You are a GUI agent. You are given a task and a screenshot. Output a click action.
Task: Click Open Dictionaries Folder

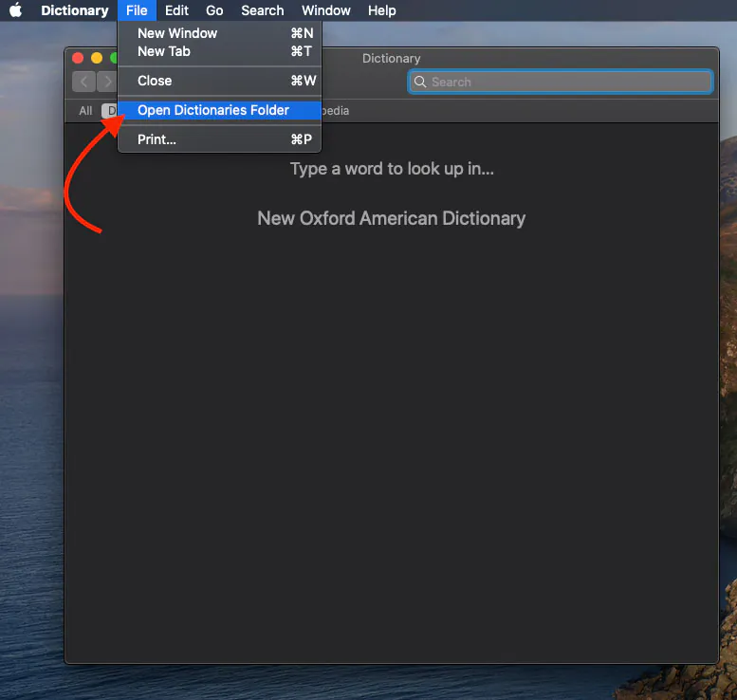pos(213,110)
